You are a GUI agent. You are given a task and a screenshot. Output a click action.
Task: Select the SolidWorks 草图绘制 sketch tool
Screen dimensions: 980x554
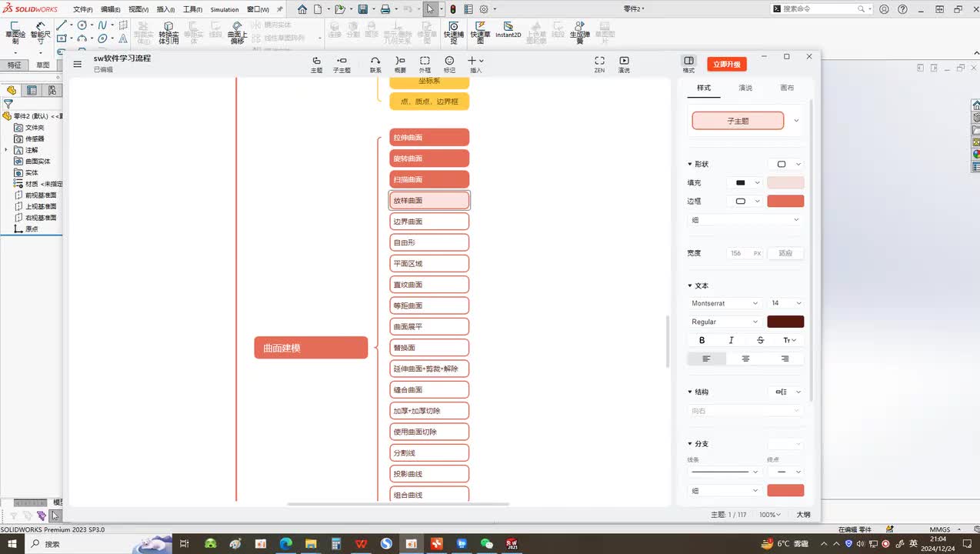(15, 34)
